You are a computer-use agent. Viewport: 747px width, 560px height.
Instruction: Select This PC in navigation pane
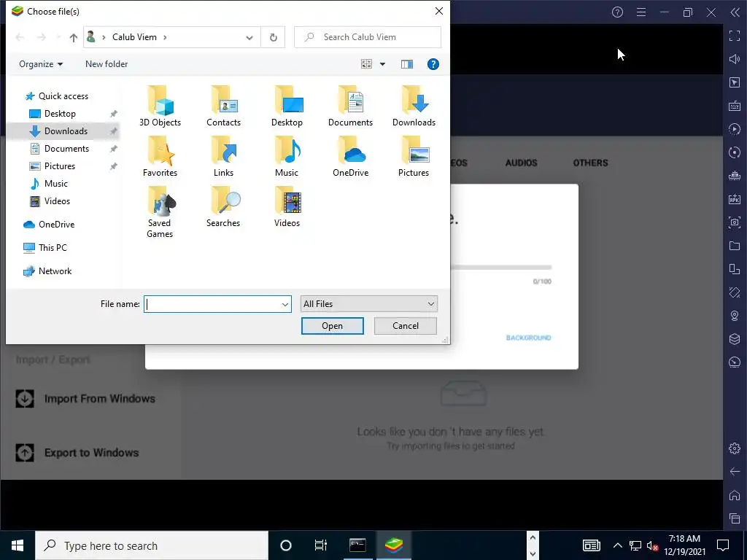tap(53, 248)
